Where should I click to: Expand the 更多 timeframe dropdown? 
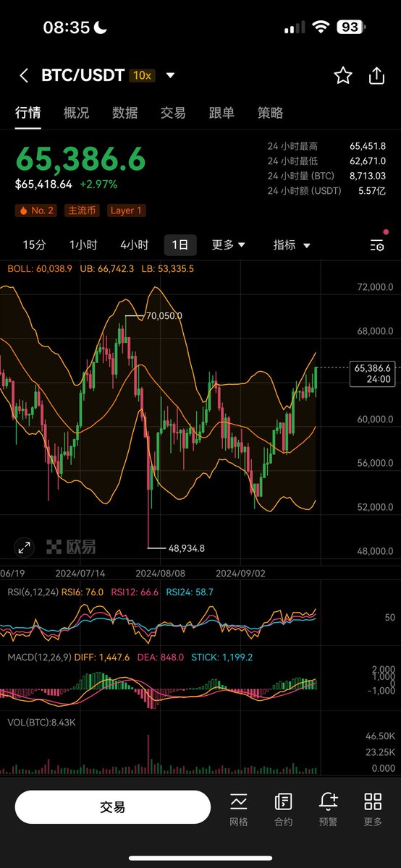[228, 245]
